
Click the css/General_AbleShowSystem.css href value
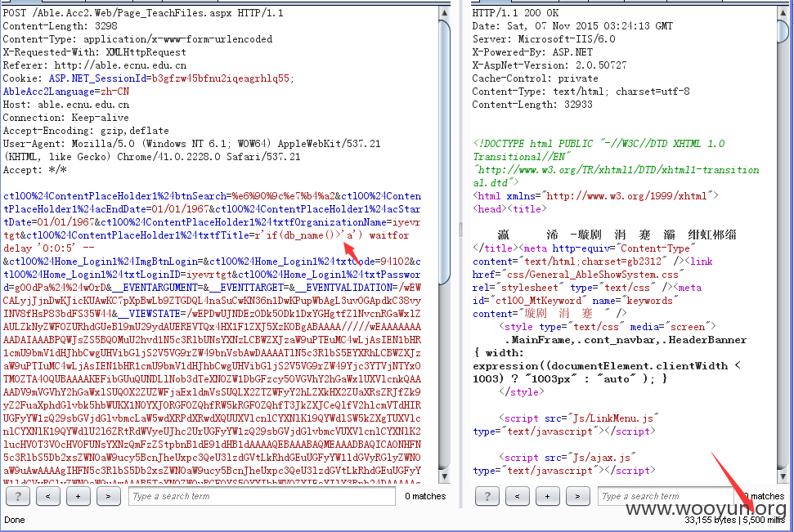pyautogui.click(x=593, y=275)
